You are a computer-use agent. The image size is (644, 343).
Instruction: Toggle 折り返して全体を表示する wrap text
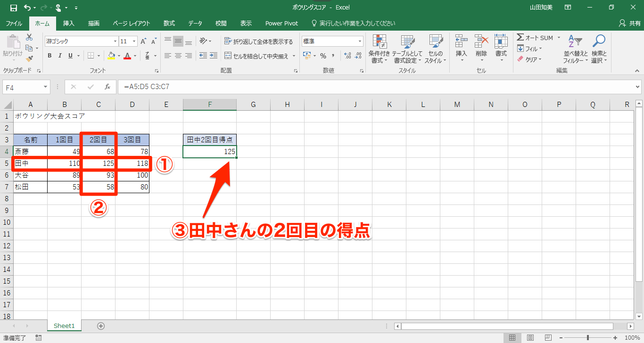(x=258, y=41)
